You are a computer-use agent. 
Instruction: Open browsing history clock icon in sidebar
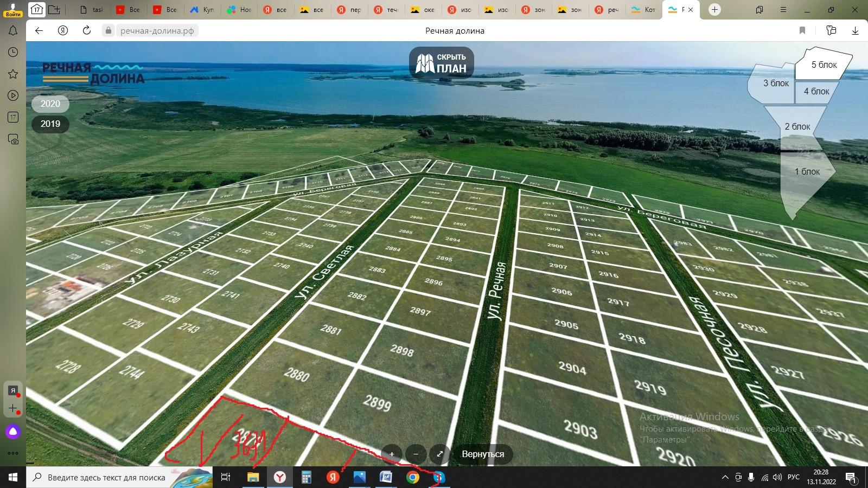pyautogui.click(x=13, y=52)
